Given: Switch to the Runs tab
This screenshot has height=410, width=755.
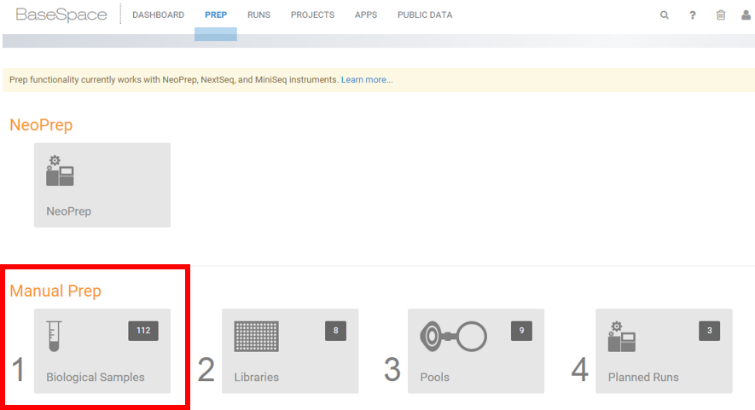Looking at the screenshot, I should 259,15.
